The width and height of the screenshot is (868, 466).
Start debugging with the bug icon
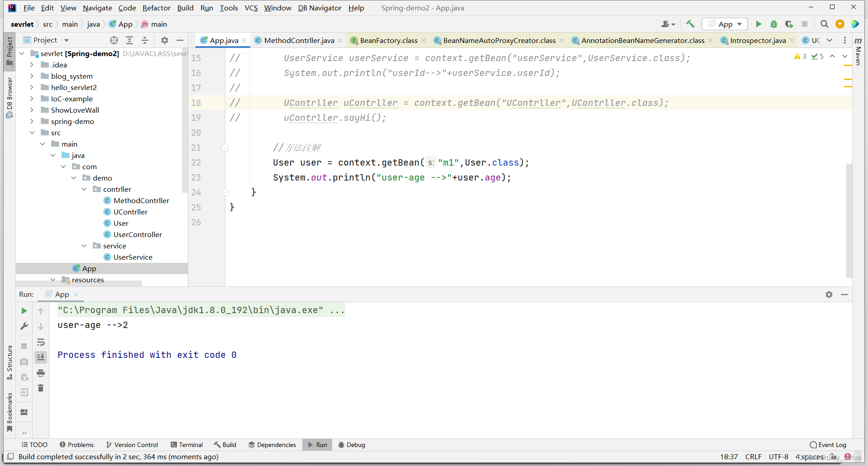[774, 24]
